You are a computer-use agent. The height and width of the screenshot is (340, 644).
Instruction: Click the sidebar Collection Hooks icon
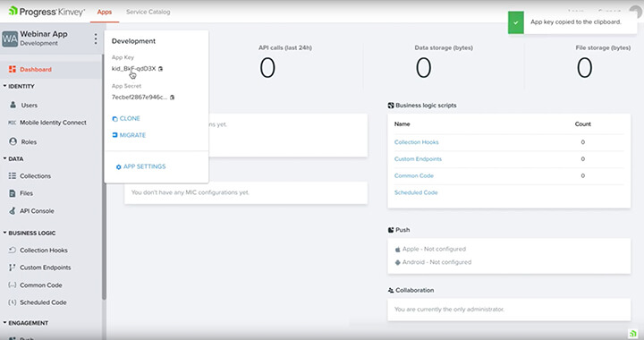click(x=13, y=250)
